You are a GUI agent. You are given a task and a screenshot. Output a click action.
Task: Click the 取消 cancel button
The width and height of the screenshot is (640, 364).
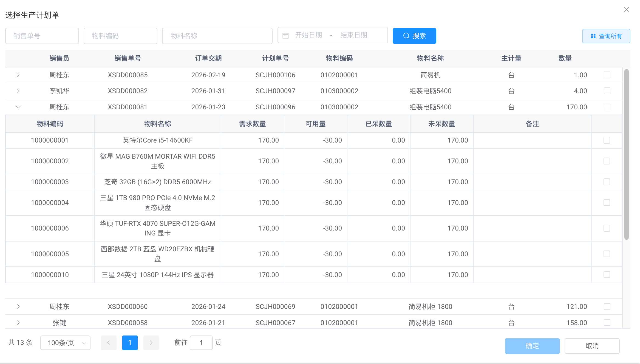(x=592, y=346)
